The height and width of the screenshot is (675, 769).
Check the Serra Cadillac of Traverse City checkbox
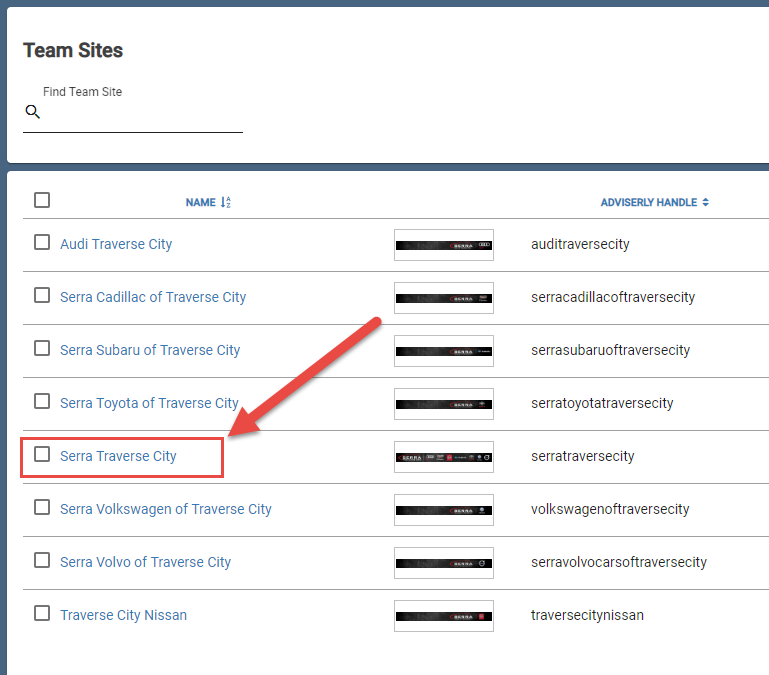pyautogui.click(x=42, y=295)
